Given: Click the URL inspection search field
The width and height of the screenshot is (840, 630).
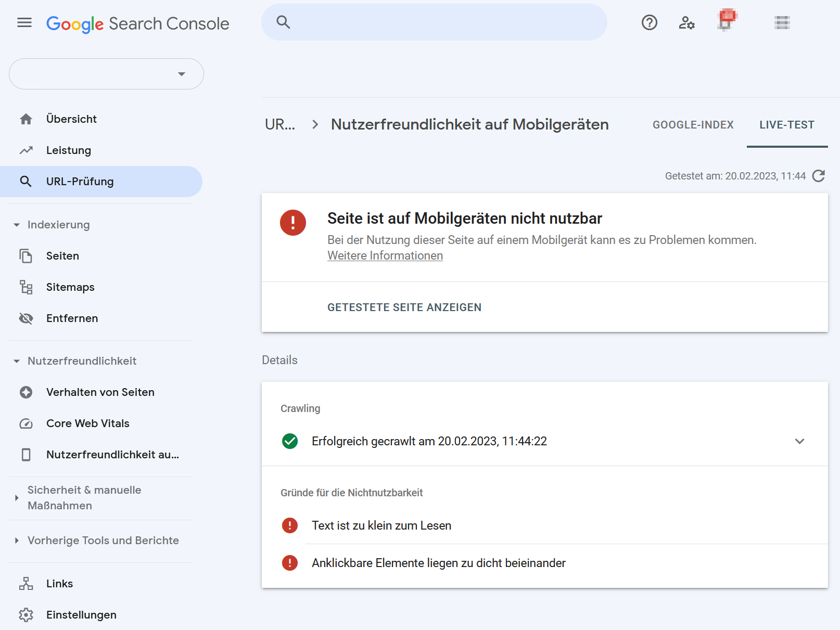Looking at the screenshot, I should pyautogui.click(x=442, y=22).
